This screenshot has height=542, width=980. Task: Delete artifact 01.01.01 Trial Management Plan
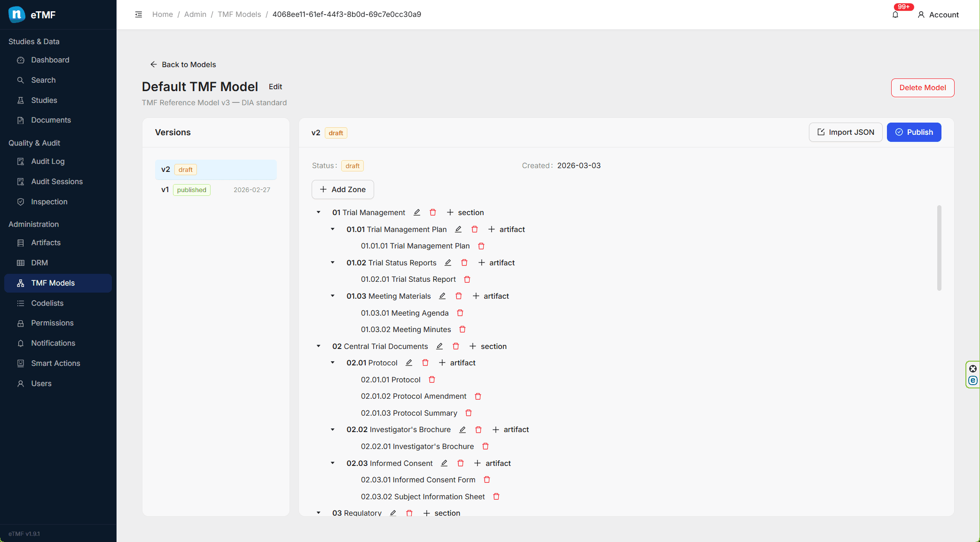481,246
